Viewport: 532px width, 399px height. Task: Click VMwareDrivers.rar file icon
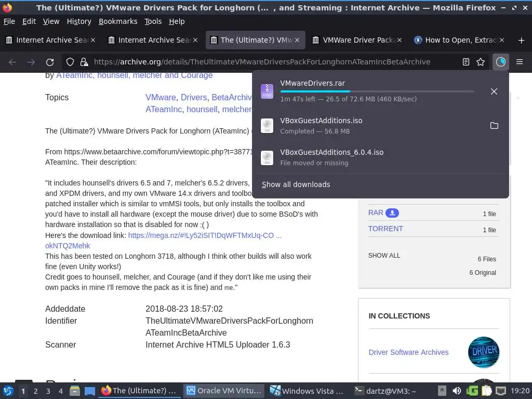point(267,91)
